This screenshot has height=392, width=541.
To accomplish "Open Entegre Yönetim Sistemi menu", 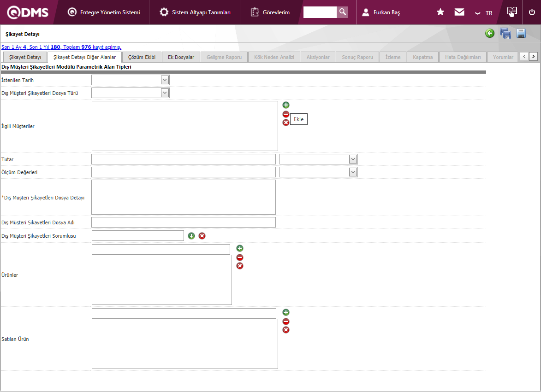I will point(104,12).
